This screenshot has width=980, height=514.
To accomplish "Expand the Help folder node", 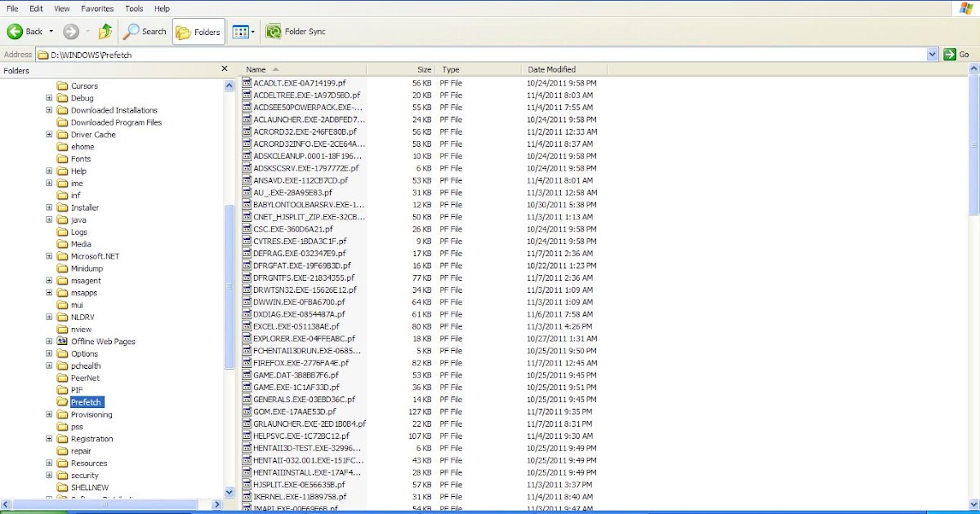I will point(49,171).
